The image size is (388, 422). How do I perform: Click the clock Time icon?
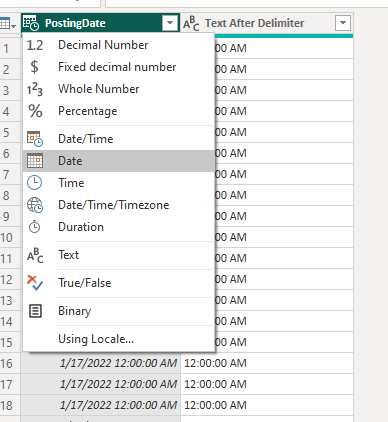coord(35,183)
